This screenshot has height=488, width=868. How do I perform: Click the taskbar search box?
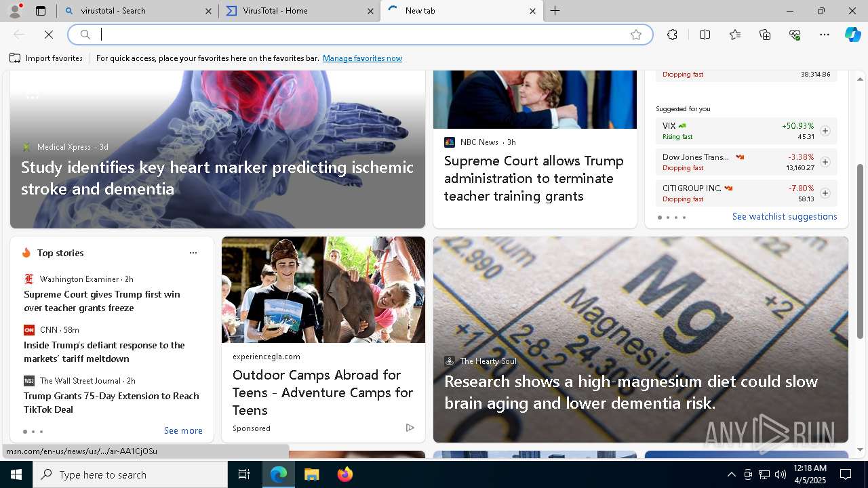(x=130, y=474)
